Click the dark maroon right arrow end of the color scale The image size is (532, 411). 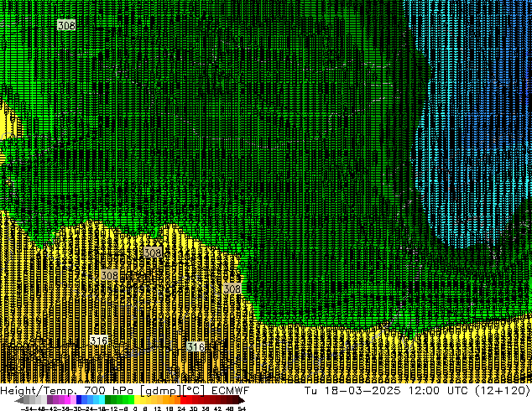tap(242, 401)
